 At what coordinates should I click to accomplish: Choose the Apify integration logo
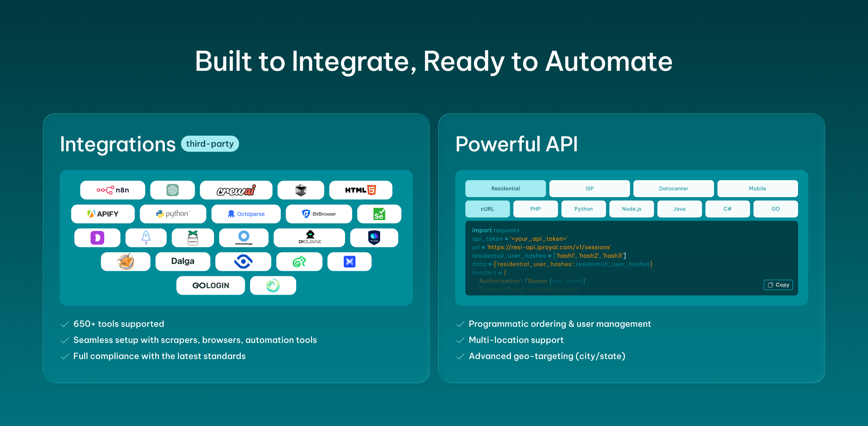(103, 214)
